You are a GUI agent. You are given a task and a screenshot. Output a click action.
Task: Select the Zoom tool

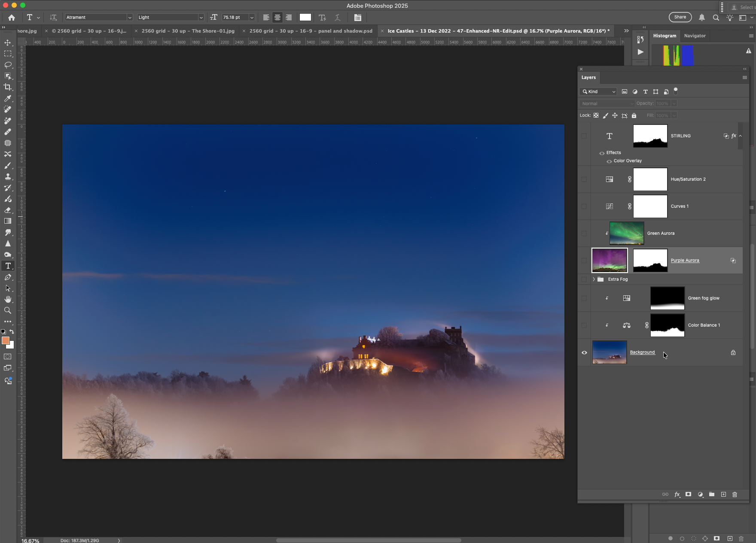[x=8, y=310]
